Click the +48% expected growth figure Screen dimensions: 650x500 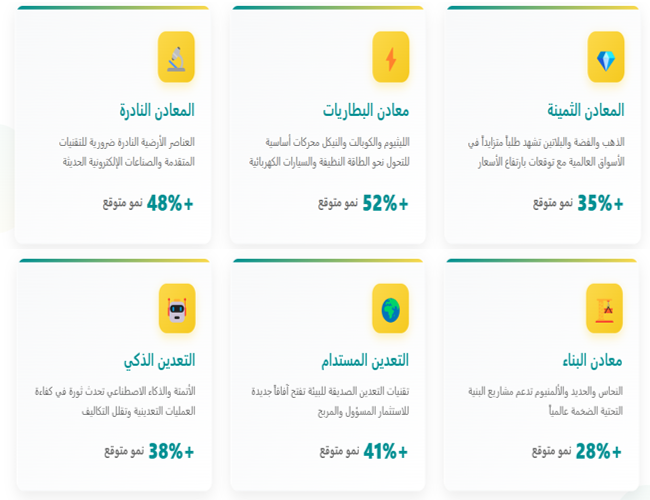(170, 203)
